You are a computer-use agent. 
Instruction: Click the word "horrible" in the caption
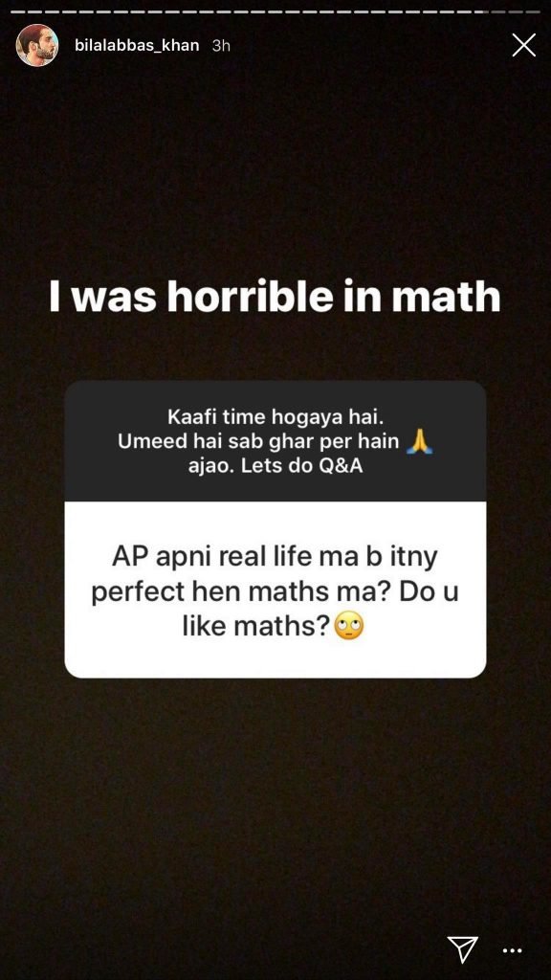click(x=250, y=297)
